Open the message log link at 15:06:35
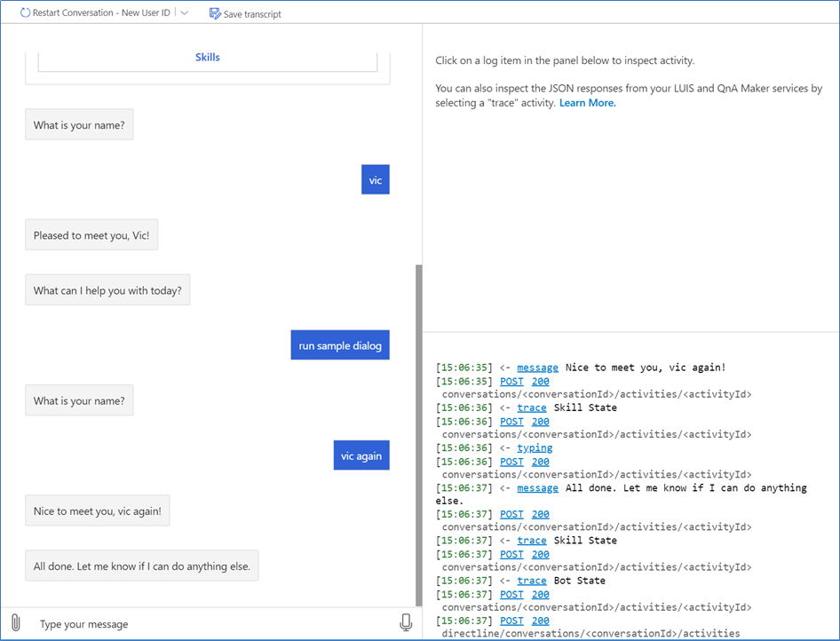 (x=537, y=368)
